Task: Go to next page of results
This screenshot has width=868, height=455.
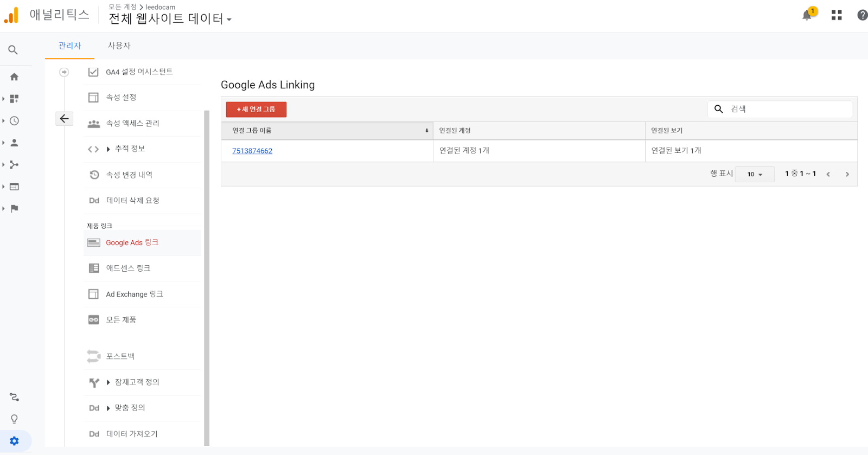Action: point(847,174)
